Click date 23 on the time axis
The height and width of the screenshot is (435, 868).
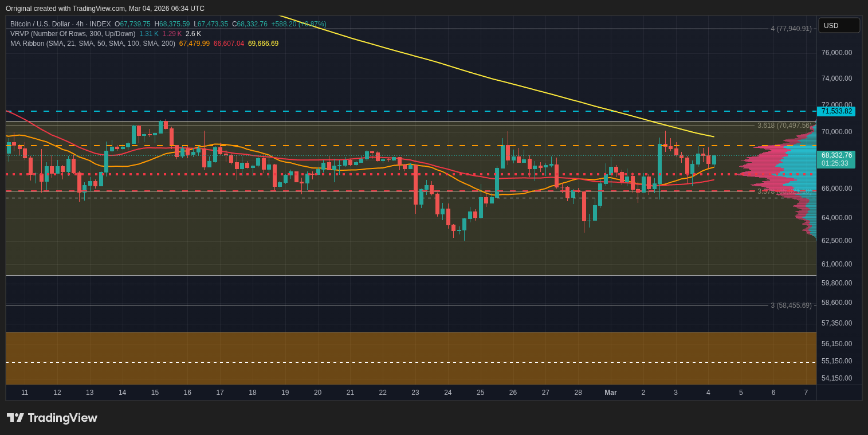click(415, 393)
